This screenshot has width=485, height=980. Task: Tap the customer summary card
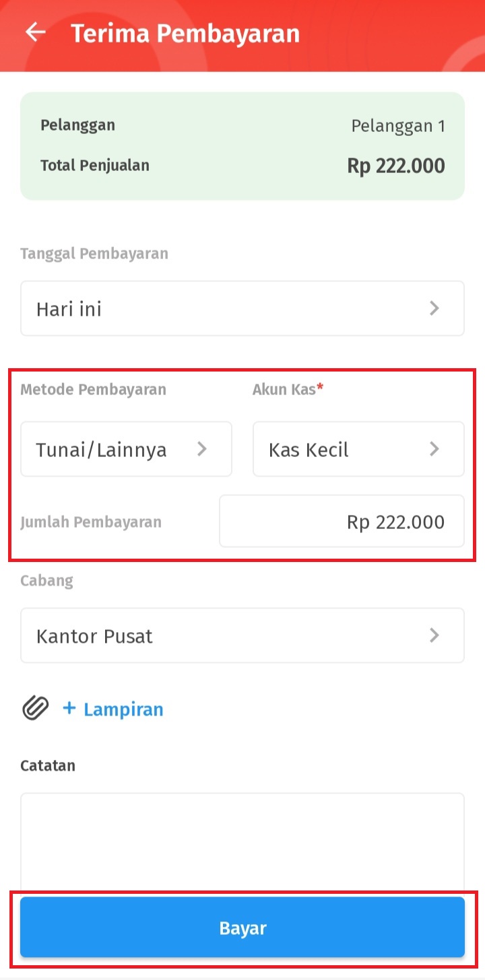(x=243, y=146)
